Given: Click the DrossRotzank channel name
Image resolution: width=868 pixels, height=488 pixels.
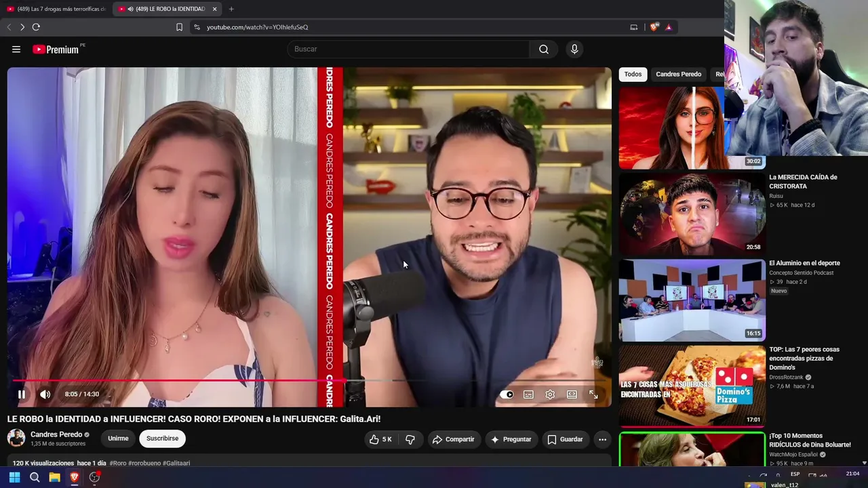Looking at the screenshot, I should pyautogui.click(x=786, y=378).
